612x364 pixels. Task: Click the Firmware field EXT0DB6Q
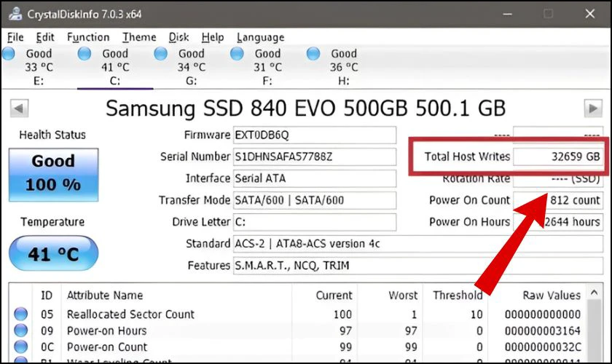pos(315,135)
